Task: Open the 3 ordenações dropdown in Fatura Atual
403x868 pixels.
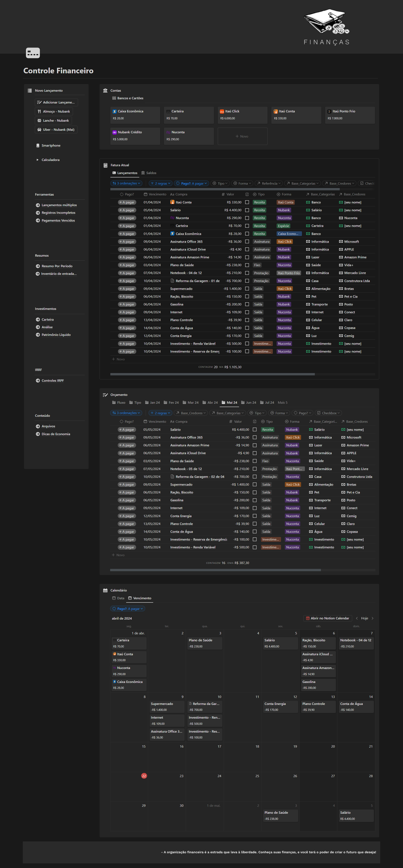Action: click(126, 183)
